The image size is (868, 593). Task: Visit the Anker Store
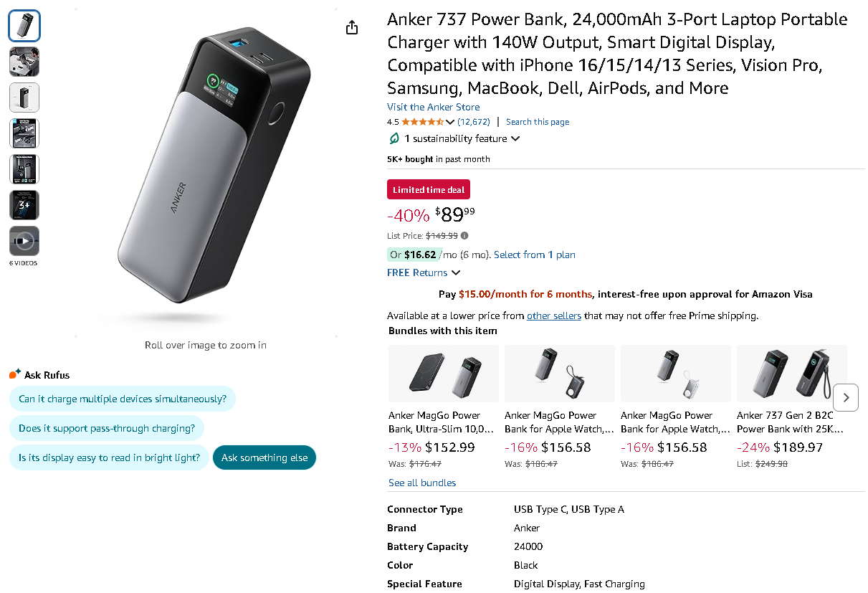433,106
